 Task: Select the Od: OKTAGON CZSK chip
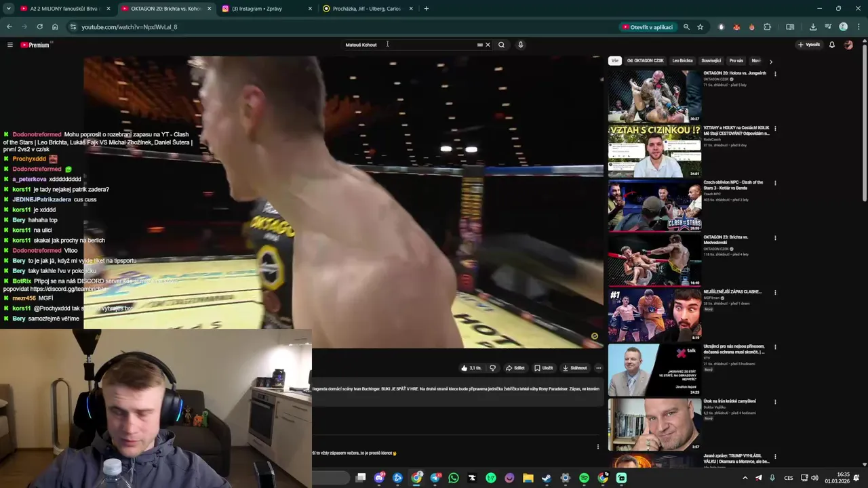pos(646,60)
